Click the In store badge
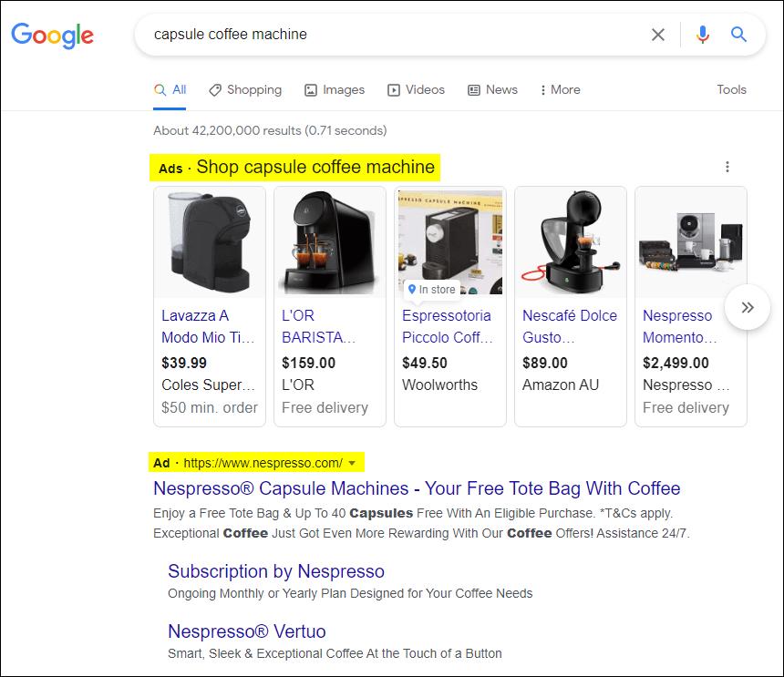This screenshot has width=784, height=677. [432, 290]
